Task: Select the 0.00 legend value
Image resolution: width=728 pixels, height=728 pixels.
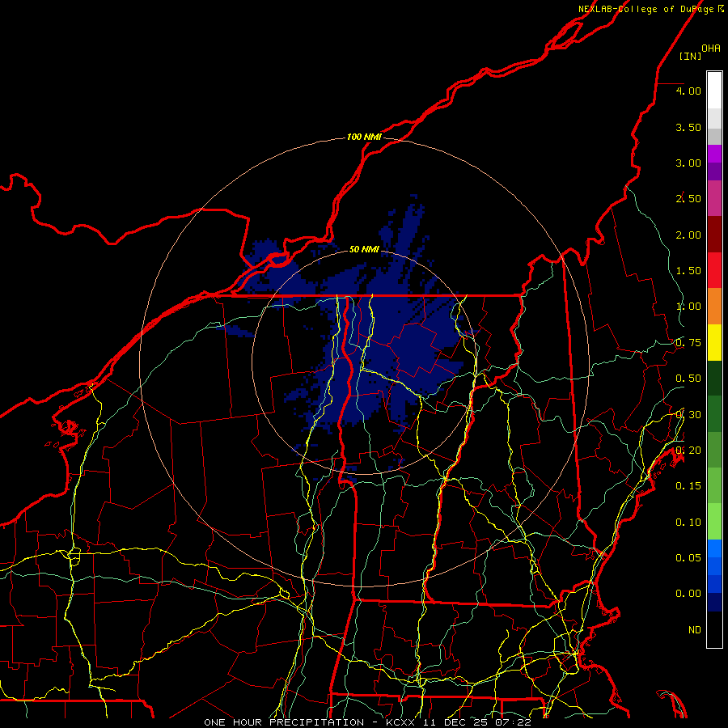Action: coord(688,594)
